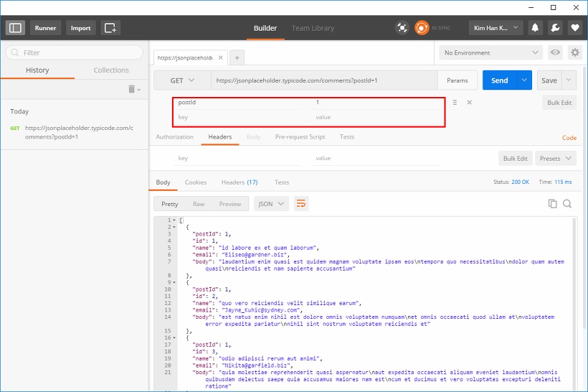This screenshot has width=588, height=392.
Task: Switch to Team Library tab
Action: [313, 28]
